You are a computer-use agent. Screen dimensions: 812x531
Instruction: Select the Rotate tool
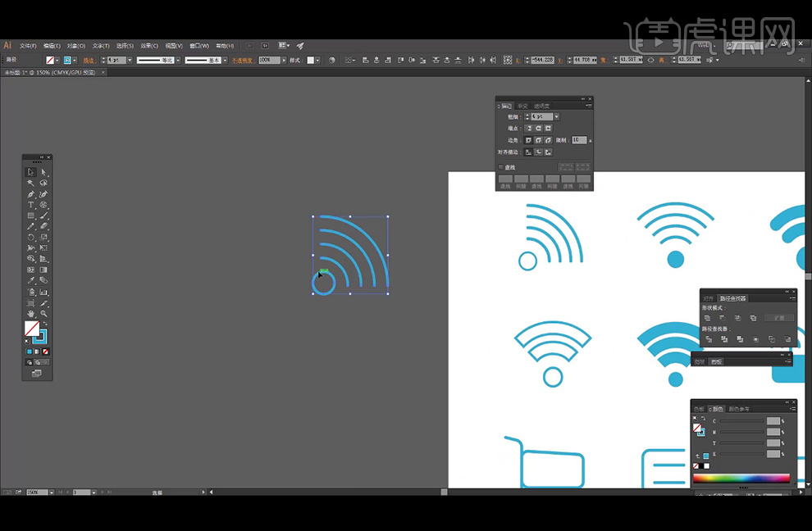(31, 237)
